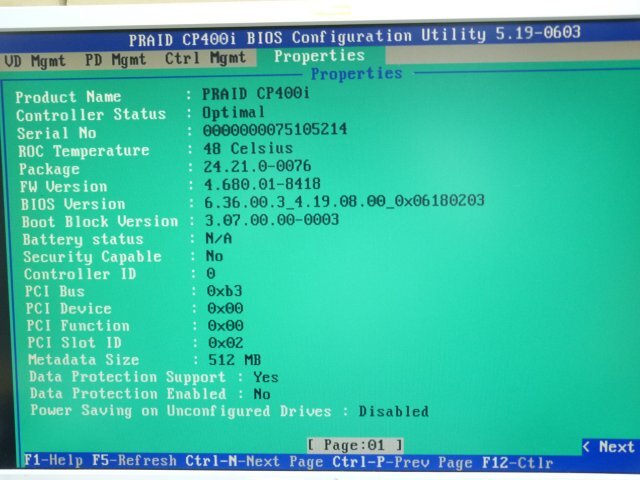Image resolution: width=640 pixels, height=480 pixels.
Task: Select the Security Capable label
Action: tap(92, 256)
